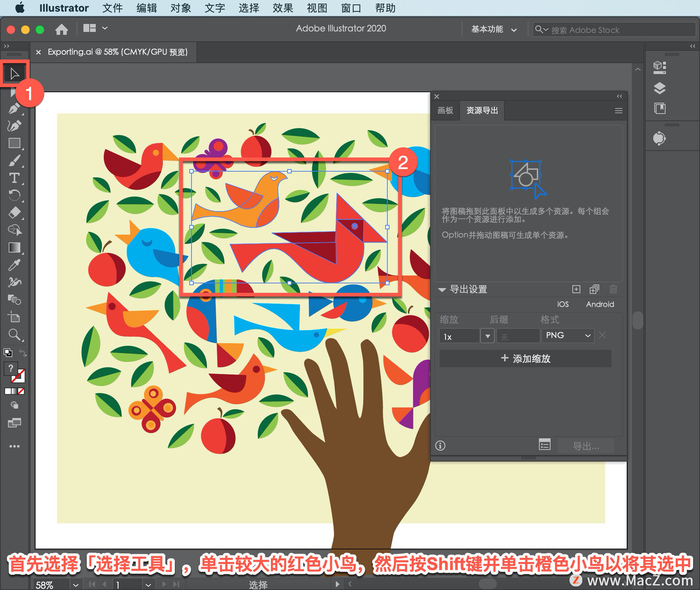700x590 pixels.
Task: Select the Pen tool
Action: [x=15, y=108]
